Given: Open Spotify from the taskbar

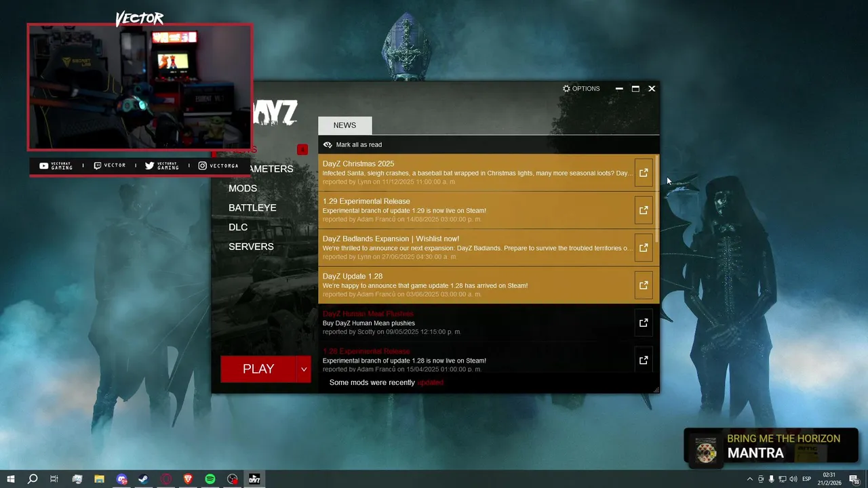Looking at the screenshot, I should pyautogui.click(x=210, y=479).
